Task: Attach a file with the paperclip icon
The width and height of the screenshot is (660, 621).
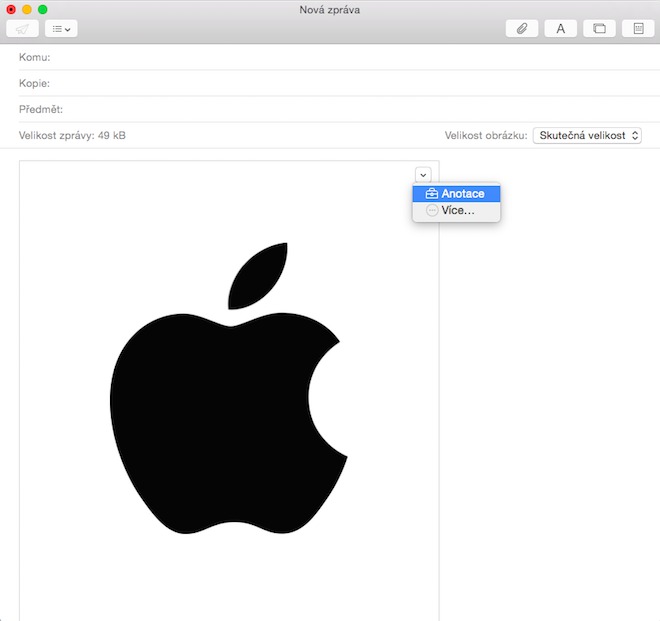Action: [x=522, y=29]
